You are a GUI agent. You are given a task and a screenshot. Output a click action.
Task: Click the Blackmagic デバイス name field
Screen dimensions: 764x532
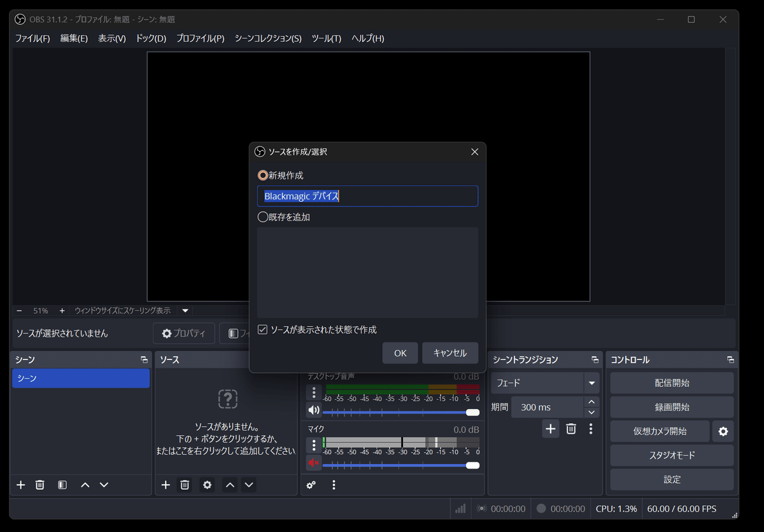(x=367, y=196)
